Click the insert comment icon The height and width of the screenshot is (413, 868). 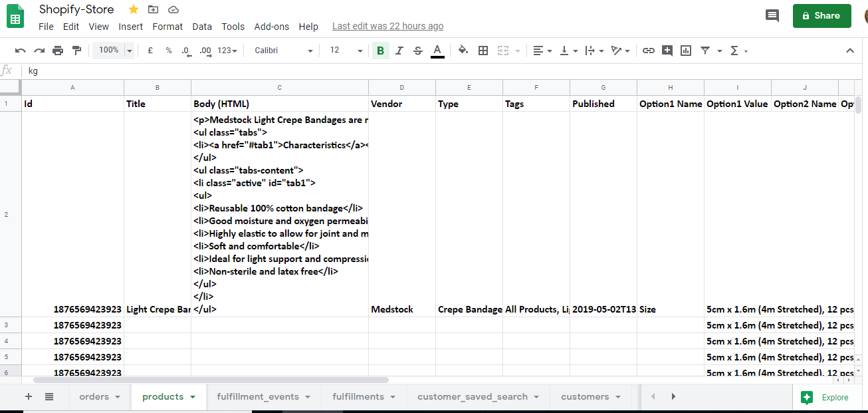tap(667, 51)
